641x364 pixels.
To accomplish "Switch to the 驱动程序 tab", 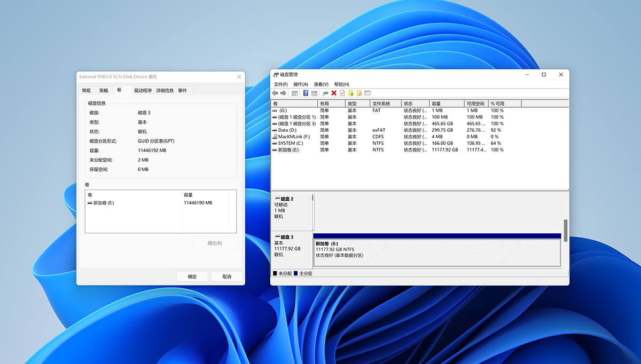I will tap(143, 90).
